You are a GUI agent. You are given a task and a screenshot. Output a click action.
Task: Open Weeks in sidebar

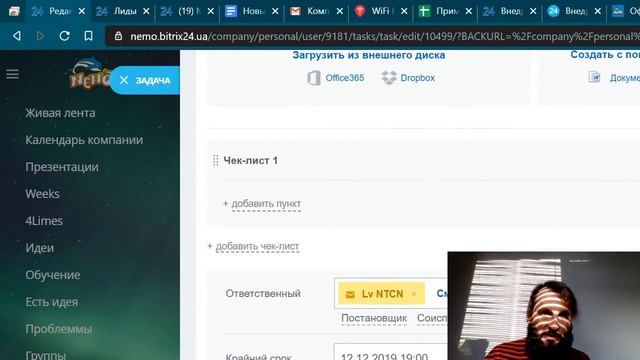click(x=42, y=194)
